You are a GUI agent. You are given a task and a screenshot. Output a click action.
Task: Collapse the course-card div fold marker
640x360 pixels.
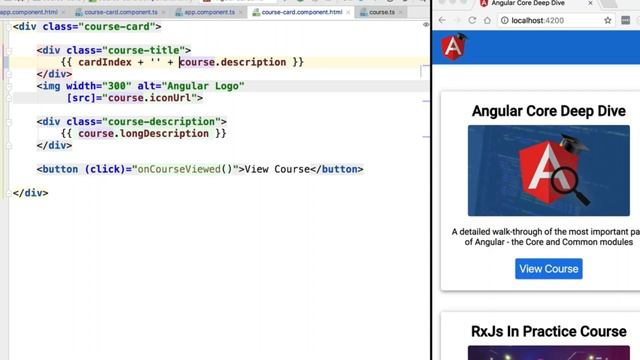click(9, 27)
